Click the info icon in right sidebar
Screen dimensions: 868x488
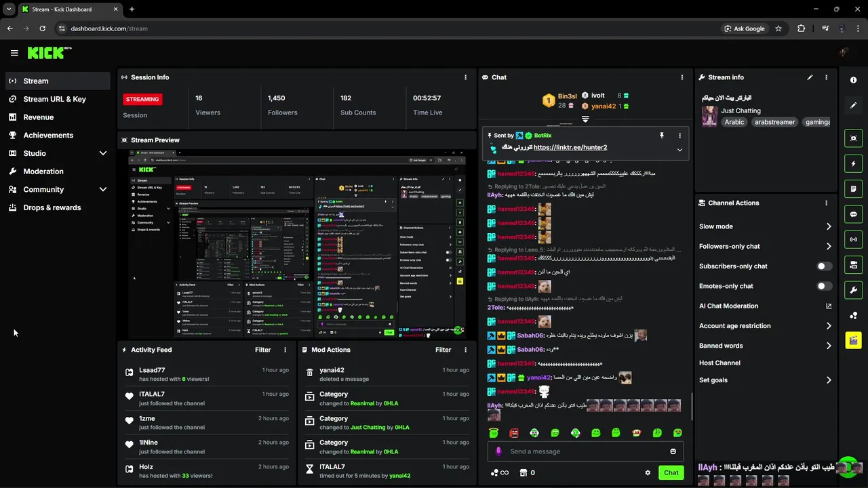(x=853, y=80)
